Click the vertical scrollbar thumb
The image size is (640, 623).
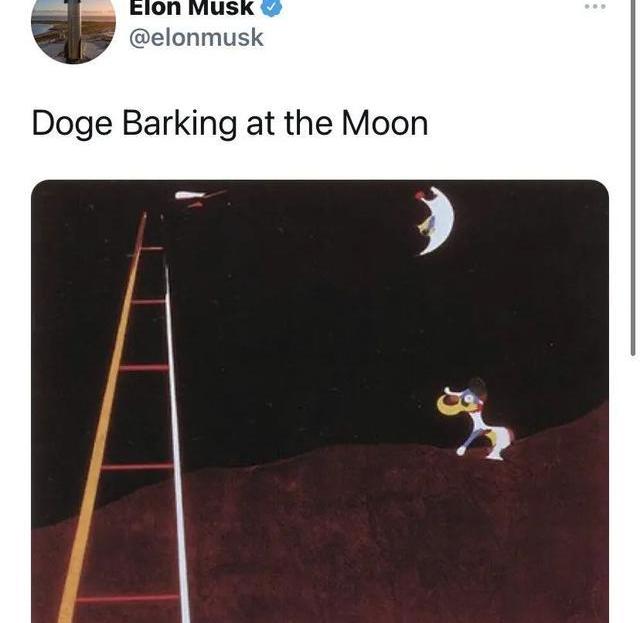click(633, 178)
